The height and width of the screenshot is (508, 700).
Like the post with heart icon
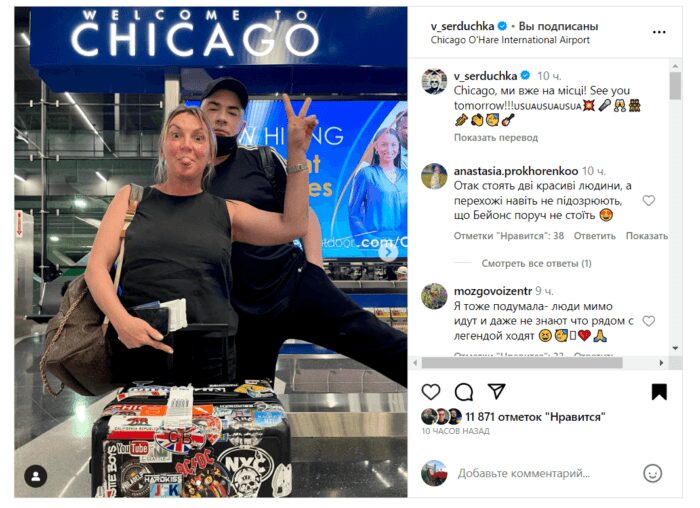(x=430, y=392)
